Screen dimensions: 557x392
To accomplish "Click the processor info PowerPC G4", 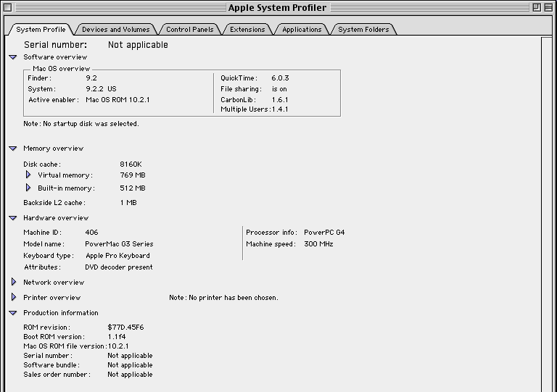I will (x=324, y=233).
